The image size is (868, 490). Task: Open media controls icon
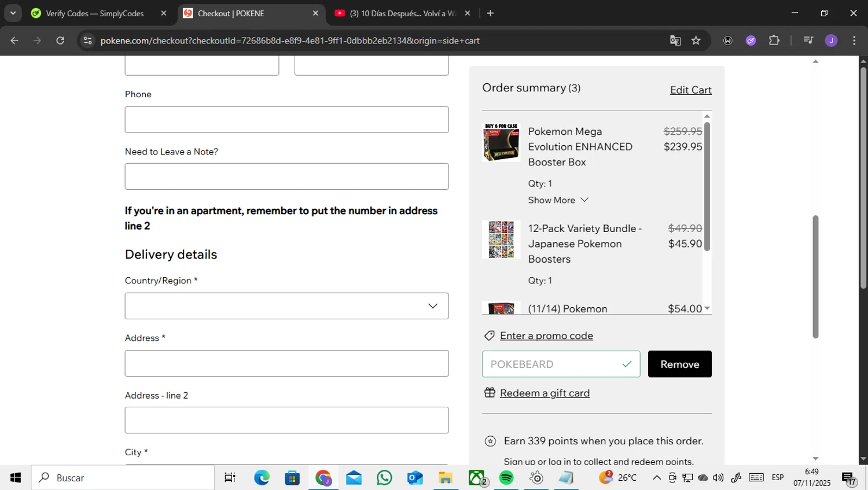[x=808, y=40]
